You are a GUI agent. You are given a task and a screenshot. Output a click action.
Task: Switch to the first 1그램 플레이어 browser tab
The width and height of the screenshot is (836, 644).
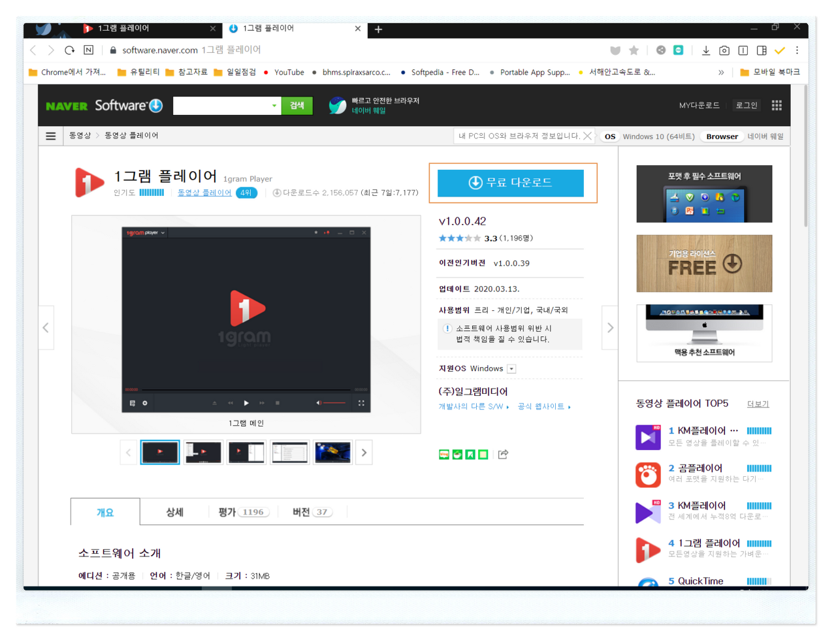pyautogui.click(x=149, y=29)
